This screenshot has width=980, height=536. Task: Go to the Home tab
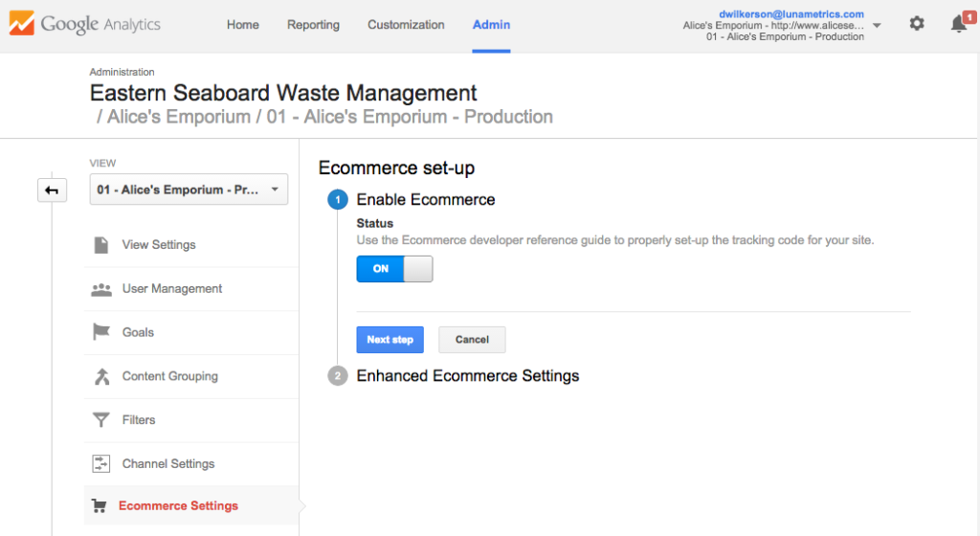point(242,25)
